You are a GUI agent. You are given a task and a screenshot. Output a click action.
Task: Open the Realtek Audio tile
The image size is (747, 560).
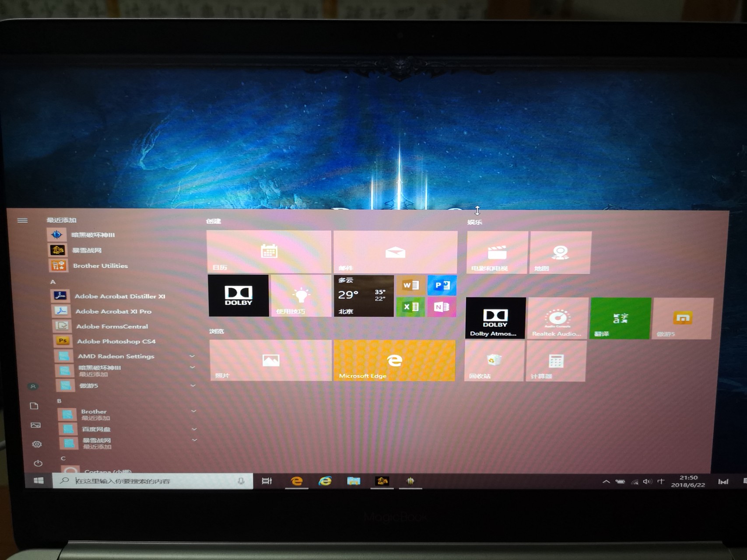click(x=557, y=318)
